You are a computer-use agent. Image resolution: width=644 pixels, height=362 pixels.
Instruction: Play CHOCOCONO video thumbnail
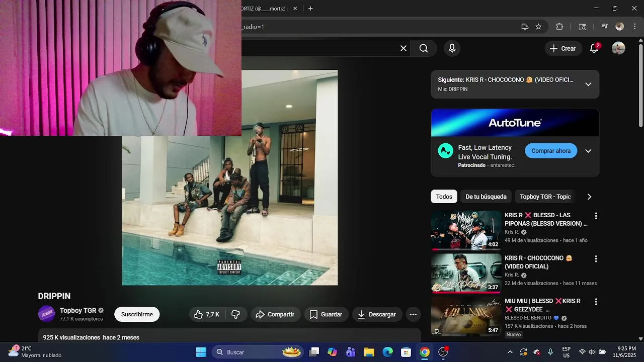coord(466,273)
